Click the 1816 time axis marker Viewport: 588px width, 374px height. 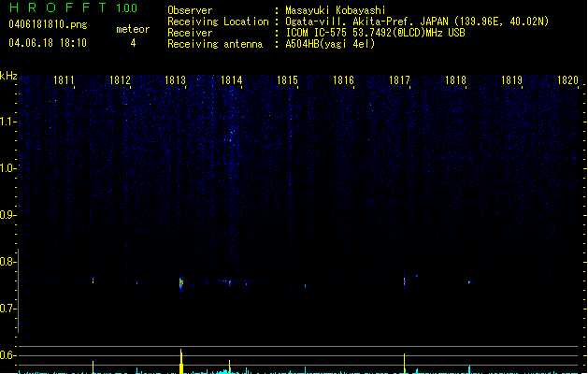point(343,80)
